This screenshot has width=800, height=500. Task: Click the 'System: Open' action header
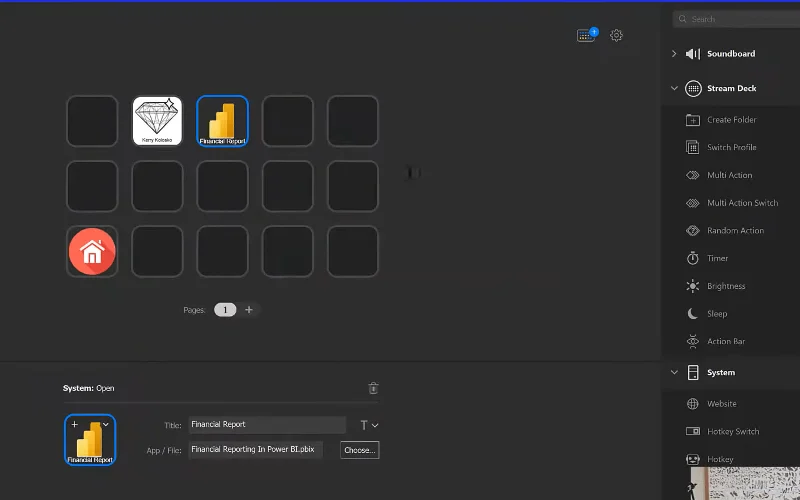88,388
